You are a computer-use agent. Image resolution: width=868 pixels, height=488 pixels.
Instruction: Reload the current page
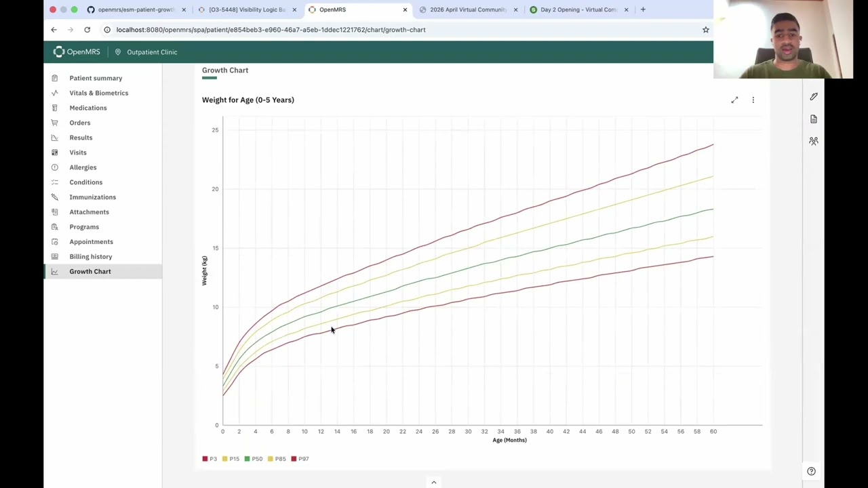coord(87,30)
